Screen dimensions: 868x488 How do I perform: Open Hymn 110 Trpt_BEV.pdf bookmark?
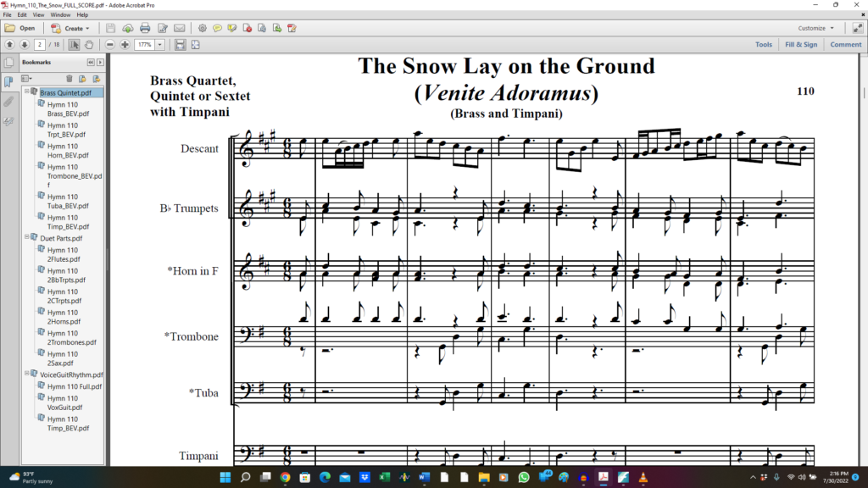(x=66, y=130)
